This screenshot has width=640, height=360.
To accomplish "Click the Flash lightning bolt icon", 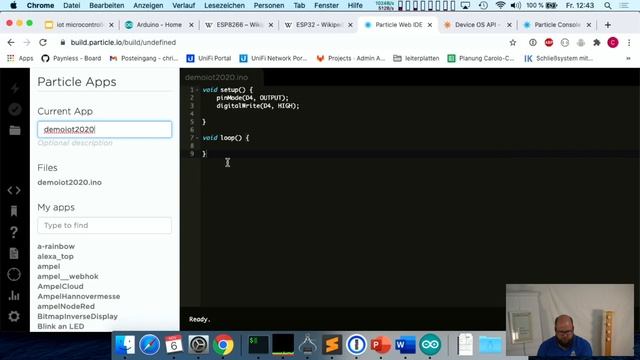I will [15, 88].
